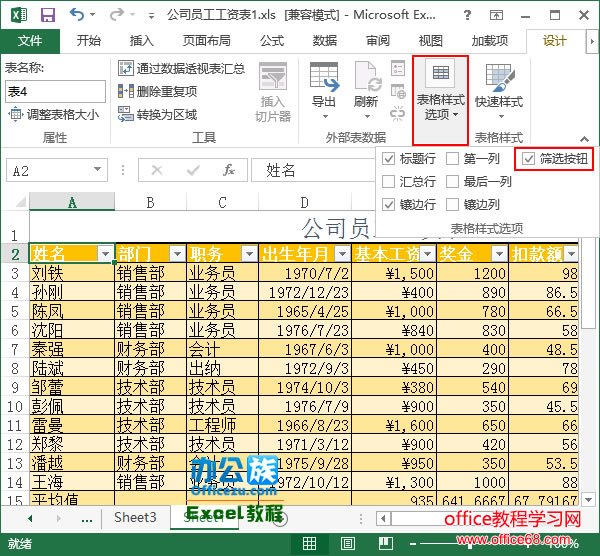
Task: Open the 插入 (Insert) ribbon tab
Action: tap(142, 41)
